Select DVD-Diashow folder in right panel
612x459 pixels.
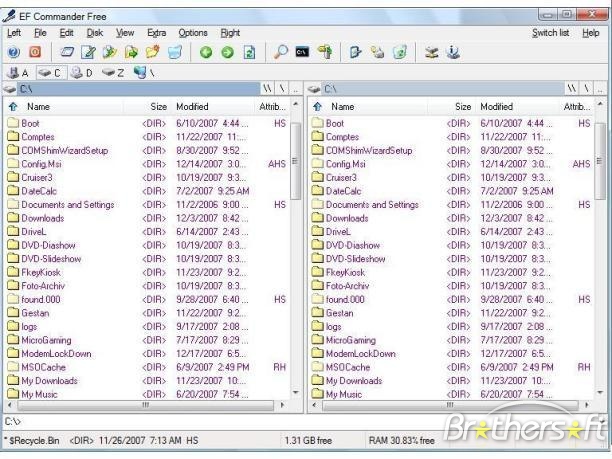tap(352, 245)
